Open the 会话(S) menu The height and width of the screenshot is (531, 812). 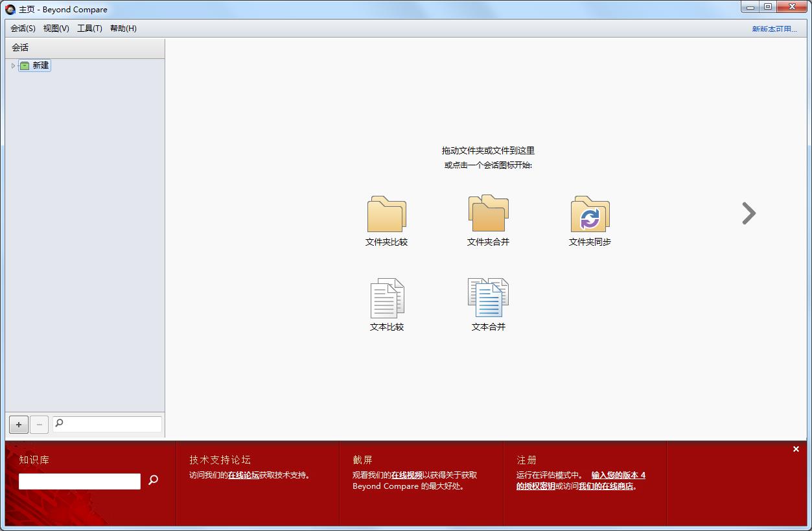point(23,29)
